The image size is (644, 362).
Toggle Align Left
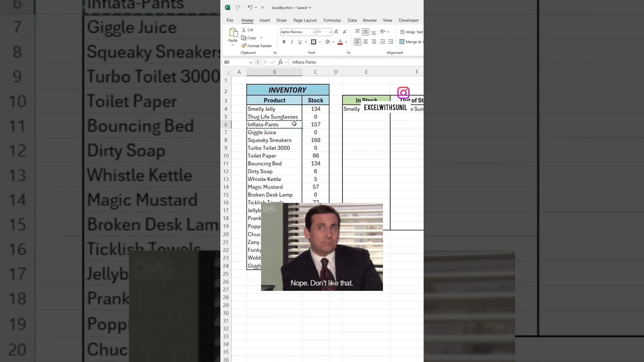[357, 42]
